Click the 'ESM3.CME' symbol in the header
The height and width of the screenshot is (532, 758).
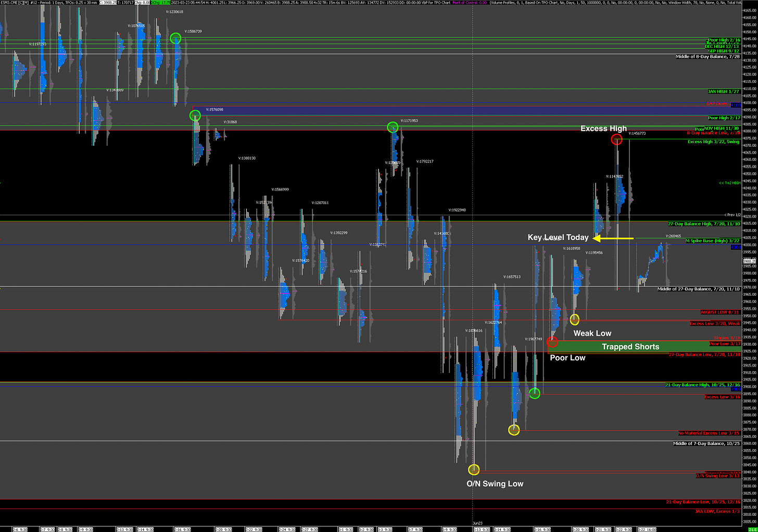click(x=9, y=3)
